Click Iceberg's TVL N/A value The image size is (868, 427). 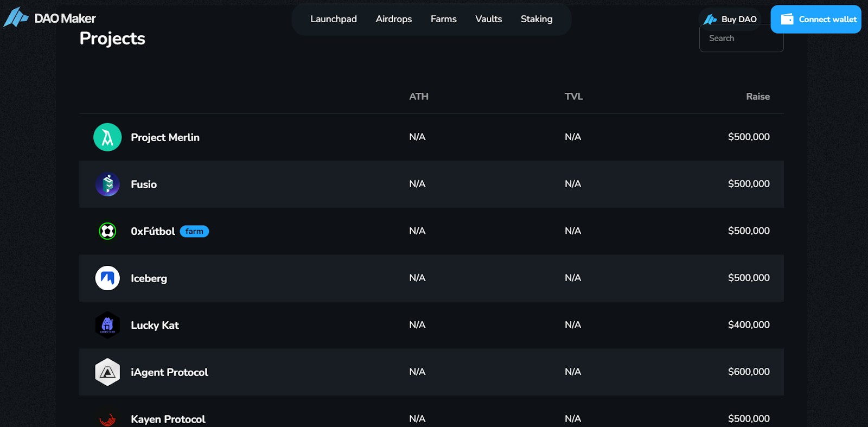click(x=573, y=278)
